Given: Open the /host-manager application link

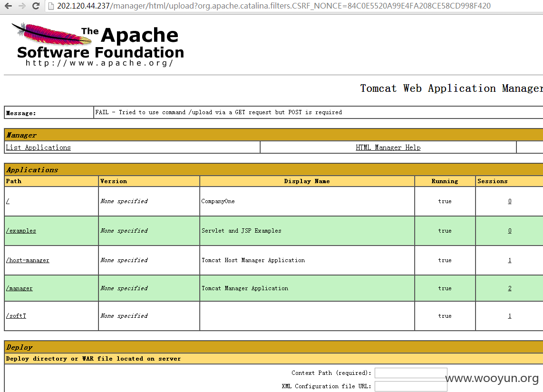Looking at the screenshot, I should (x=28, y=260).
